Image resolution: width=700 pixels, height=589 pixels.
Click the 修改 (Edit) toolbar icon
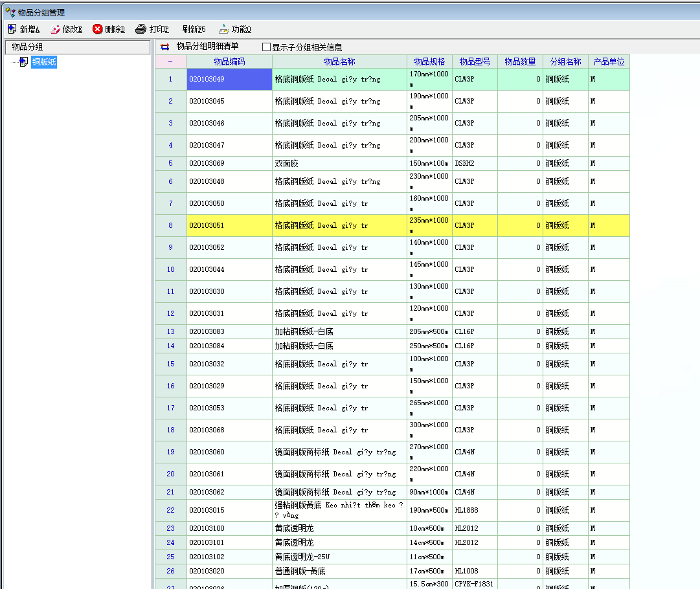(x=55, y=29)
